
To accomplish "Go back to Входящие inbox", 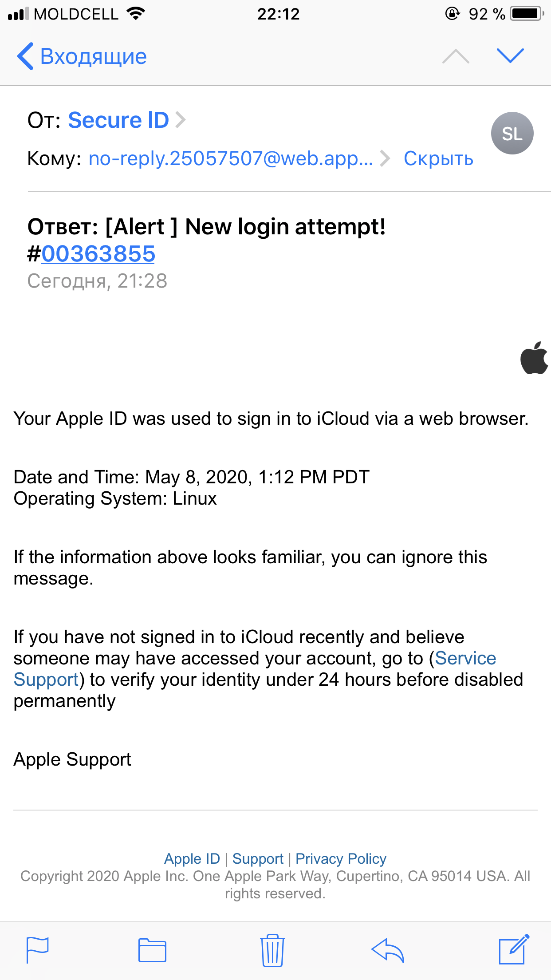I will (82, 56).
